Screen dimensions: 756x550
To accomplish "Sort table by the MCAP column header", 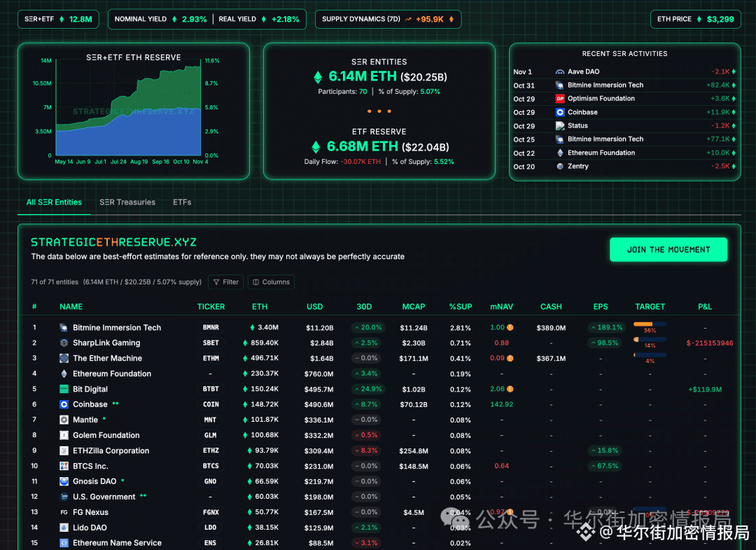I will pyautogui.click(x=414, y=307).
